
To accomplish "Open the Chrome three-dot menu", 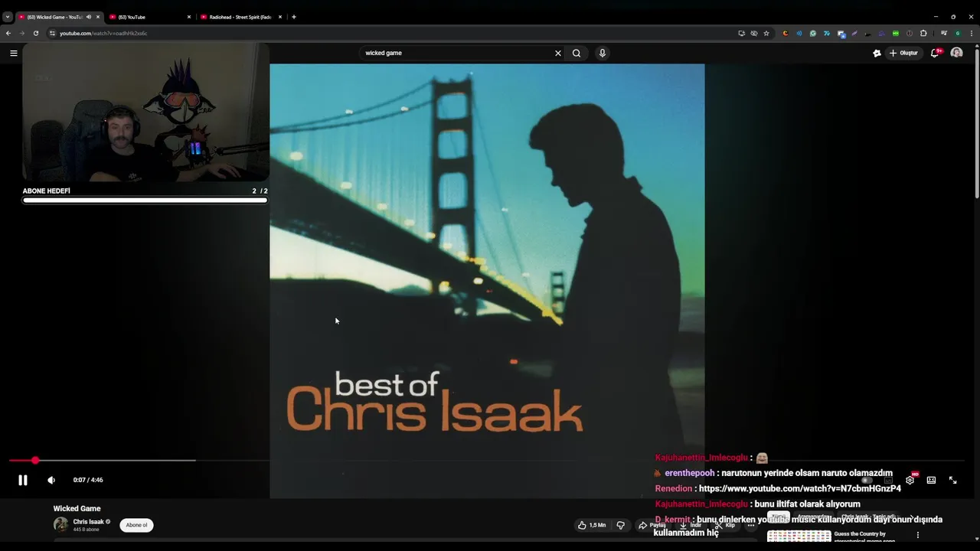I will [972, 33].
